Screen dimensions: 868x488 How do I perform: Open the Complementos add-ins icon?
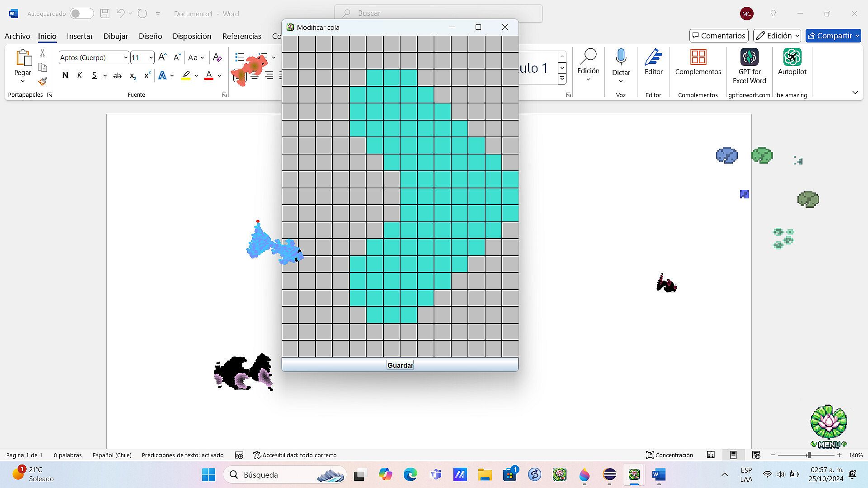[698, 57]
